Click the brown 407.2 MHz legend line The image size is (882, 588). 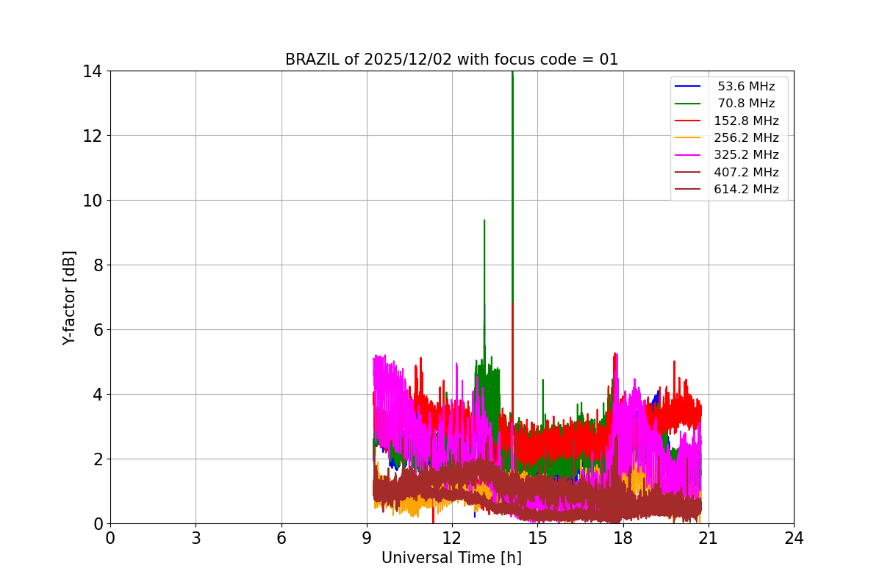coord(689,173)
